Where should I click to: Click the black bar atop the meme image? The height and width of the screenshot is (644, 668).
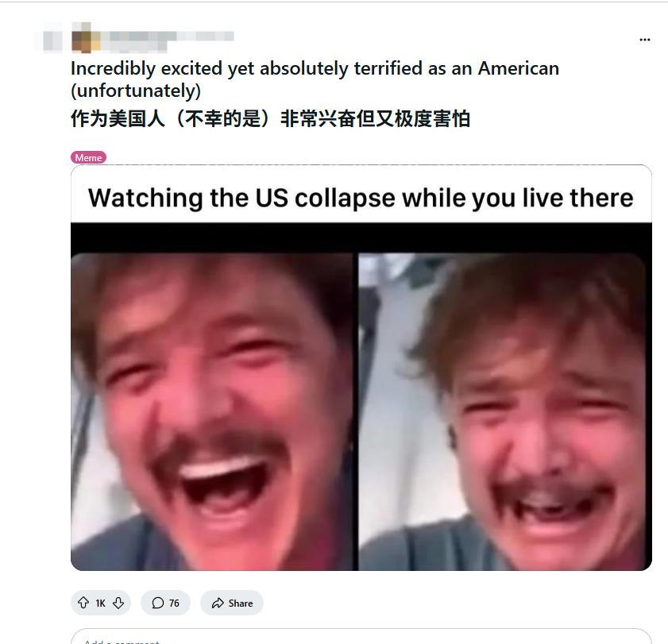(361, 237)
